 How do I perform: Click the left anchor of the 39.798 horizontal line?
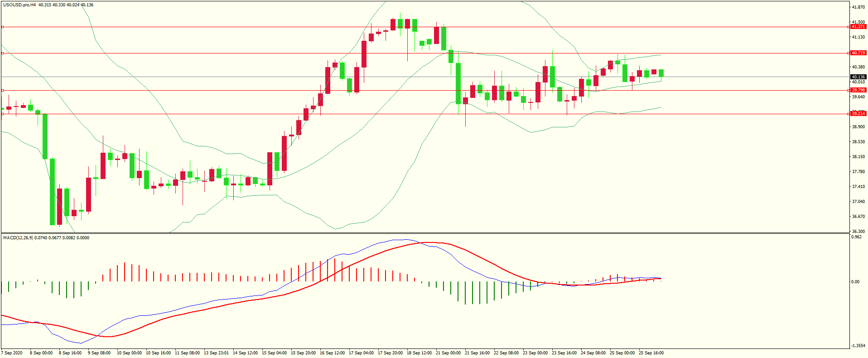[x=2, y=91]
